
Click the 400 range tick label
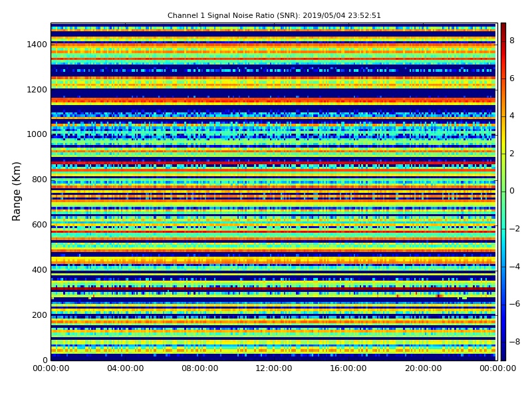coord(39,270)
